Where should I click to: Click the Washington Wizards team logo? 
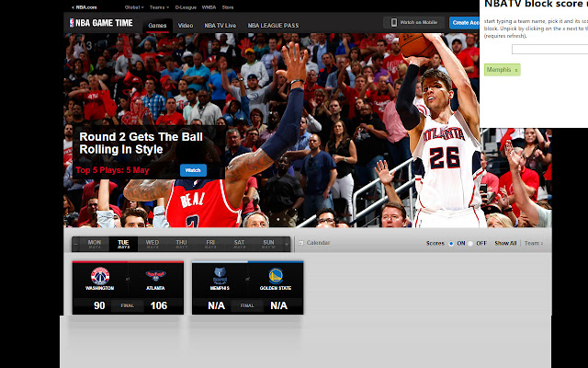(x=100, y=276)
